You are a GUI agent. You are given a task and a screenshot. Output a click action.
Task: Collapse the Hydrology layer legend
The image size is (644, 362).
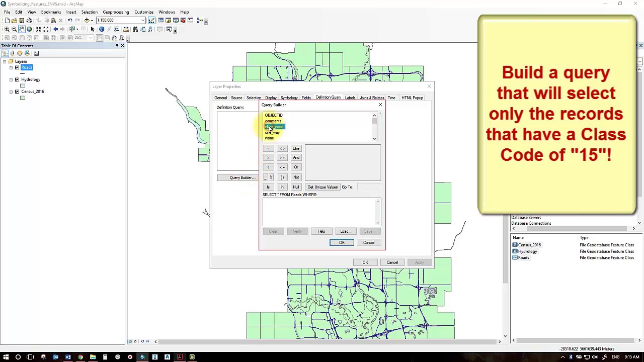coord(11,79)
